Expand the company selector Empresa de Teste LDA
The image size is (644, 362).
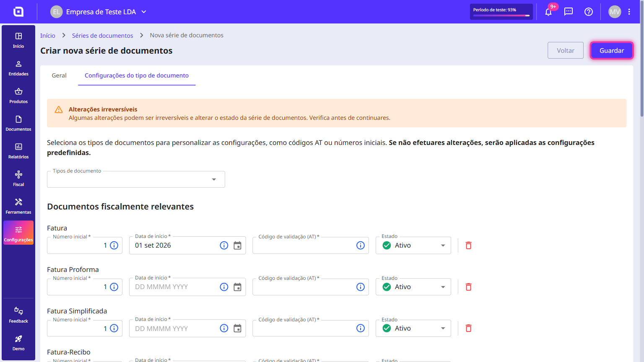pos(99,12)
